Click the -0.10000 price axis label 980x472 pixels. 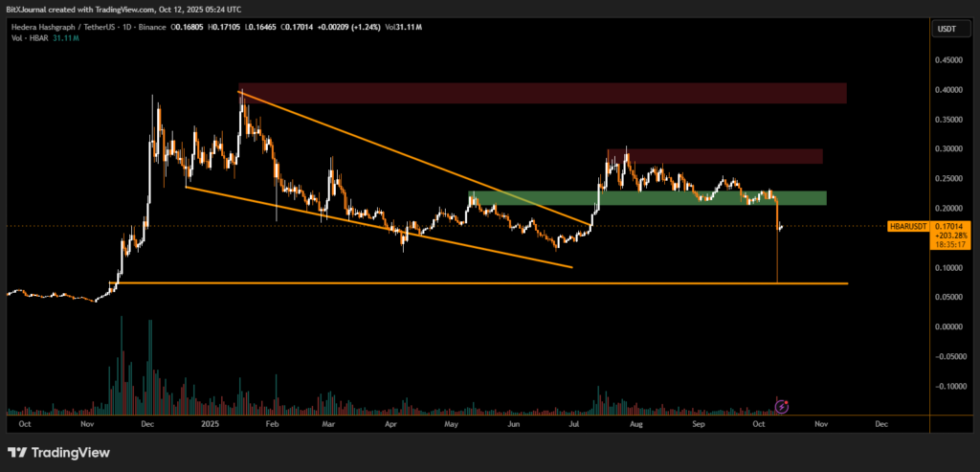point(949,387)
